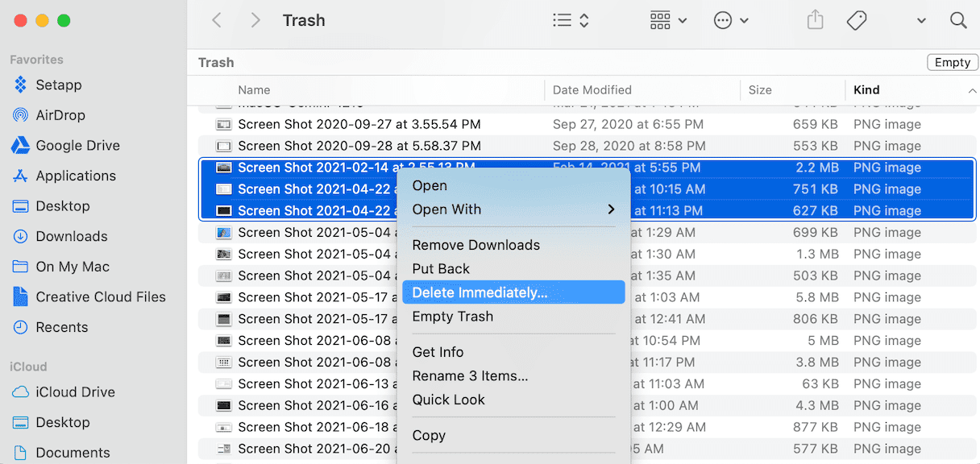Screen dimensions: 980x464
Task: Open Setapp from Favorites sidebar
Action: 58,85
